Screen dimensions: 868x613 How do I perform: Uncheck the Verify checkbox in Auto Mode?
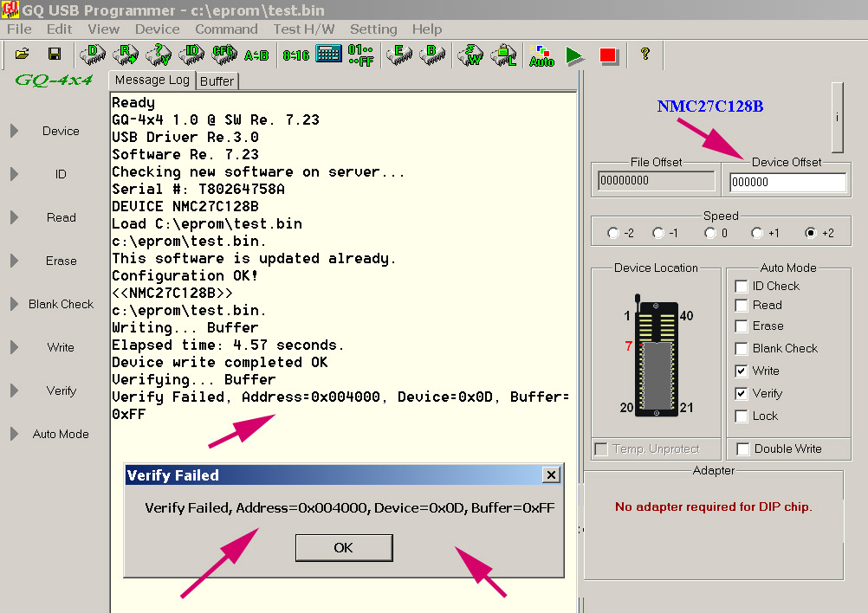742,394
